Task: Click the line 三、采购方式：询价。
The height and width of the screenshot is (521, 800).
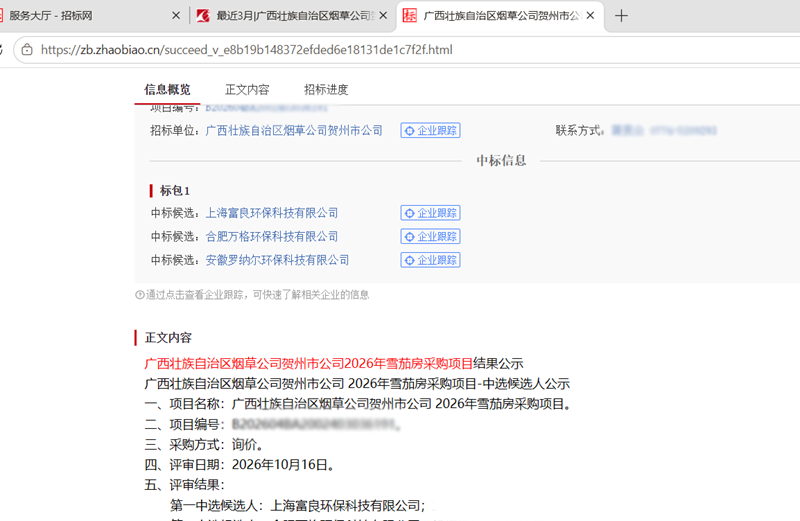Action: (206, 444)
